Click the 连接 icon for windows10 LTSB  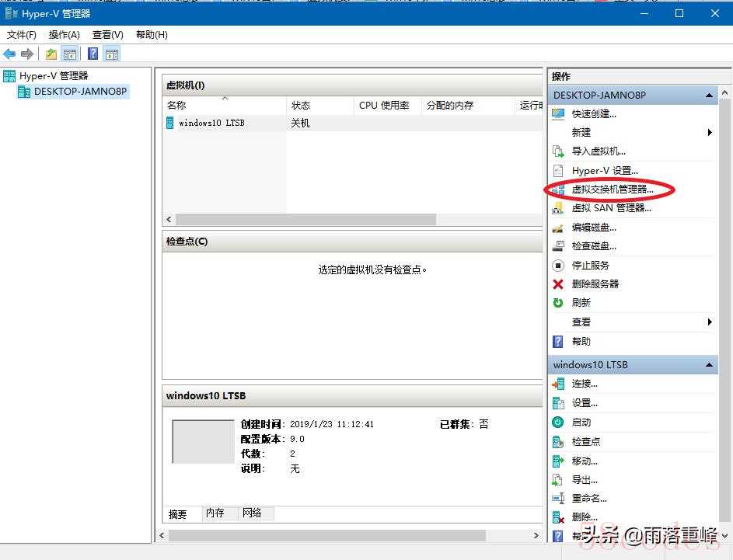click(x=558, y=384)
